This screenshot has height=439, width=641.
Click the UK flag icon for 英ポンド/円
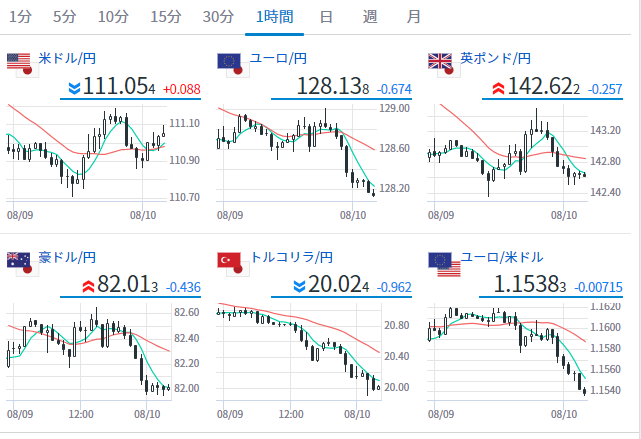(x=444, y=65)
